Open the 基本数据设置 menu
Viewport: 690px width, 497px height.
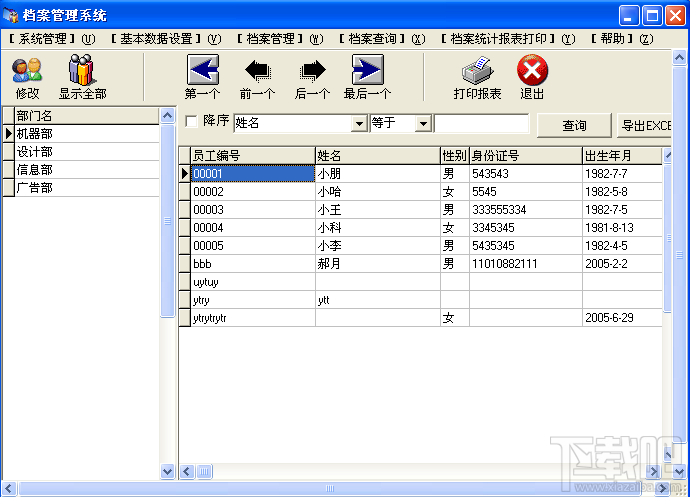(166, 39)
